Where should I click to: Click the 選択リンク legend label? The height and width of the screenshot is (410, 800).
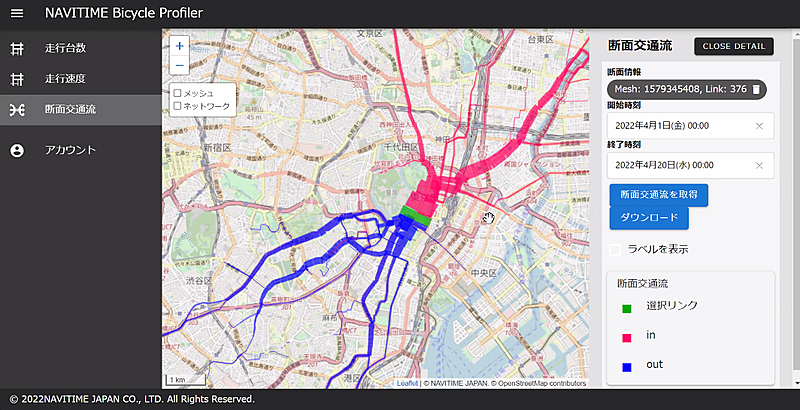click(x=672, y=305)
